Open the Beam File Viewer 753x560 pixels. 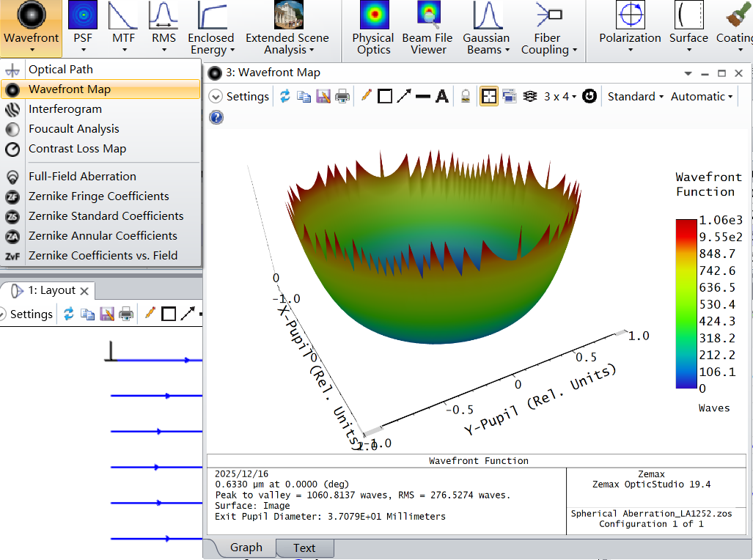click(x=427, y=28)
